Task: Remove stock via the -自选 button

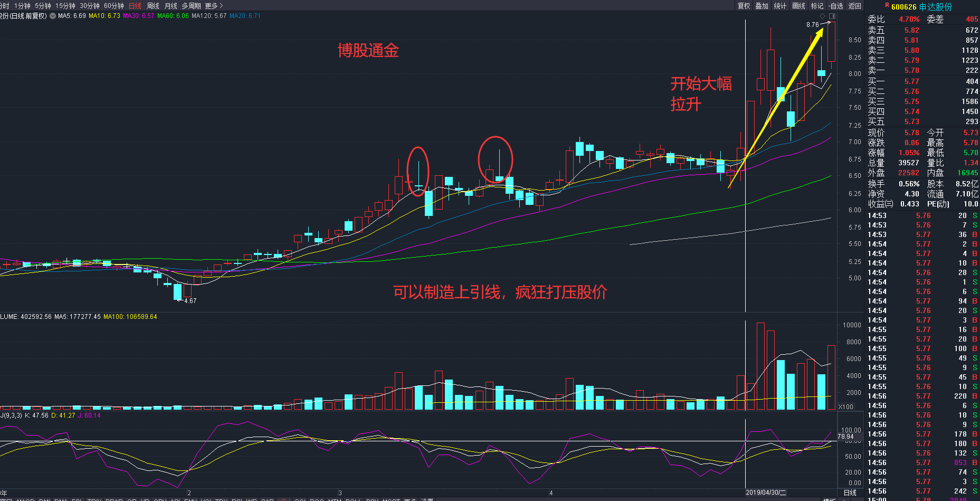Action: (x=836, y=6)
